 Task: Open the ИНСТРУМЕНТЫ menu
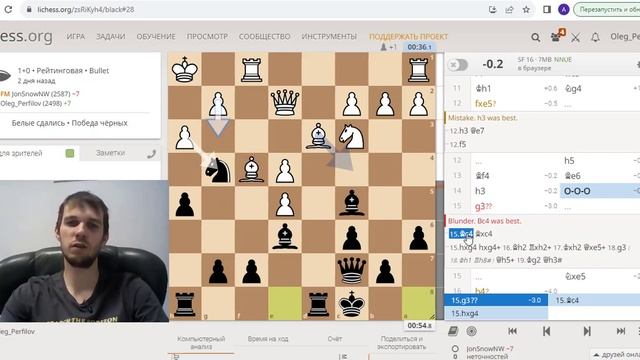329,36
